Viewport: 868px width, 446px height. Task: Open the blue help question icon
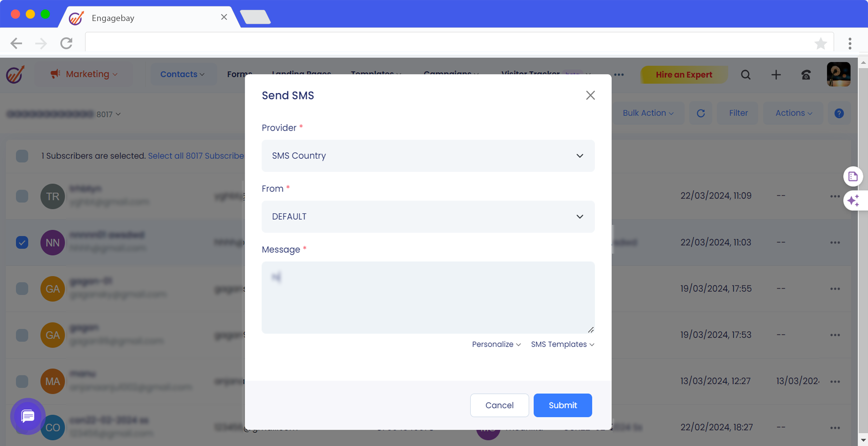coord(839,113)
